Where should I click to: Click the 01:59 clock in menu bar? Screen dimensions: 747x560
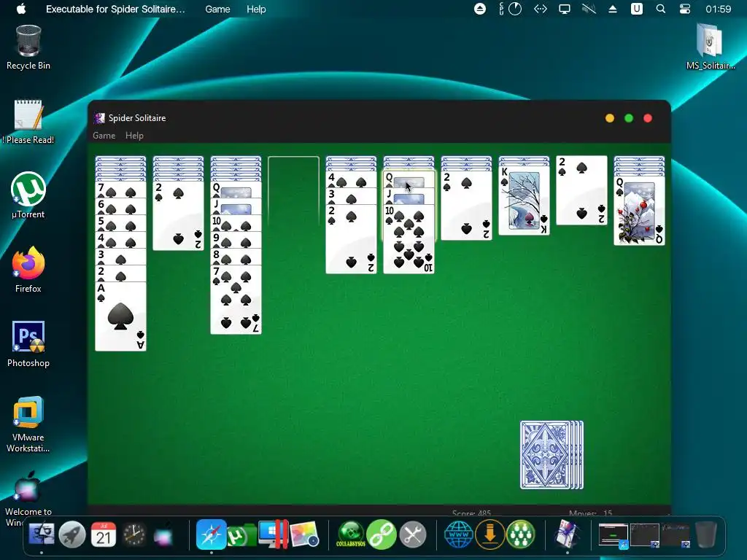(718, 9)
